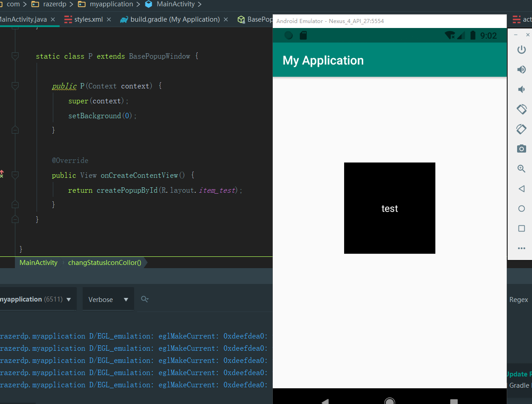Click the razerdp breadcrumb at the top
The height and width of the screenshot is (404, 532).
[x=54, y=4]
